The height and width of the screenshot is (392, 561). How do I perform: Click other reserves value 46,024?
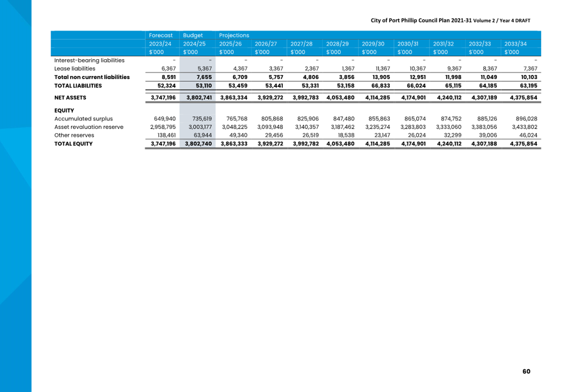[x=529, y=135]
